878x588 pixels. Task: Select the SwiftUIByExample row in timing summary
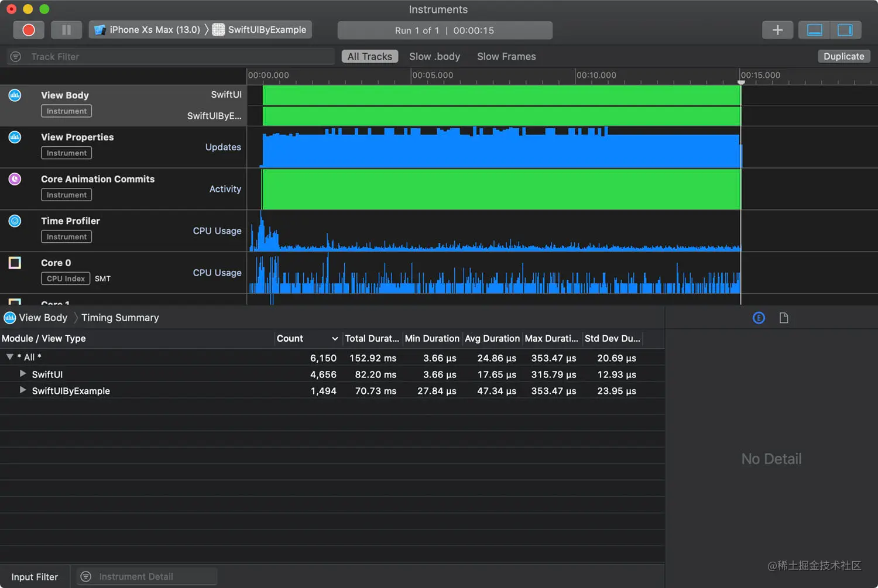(332, 390)
